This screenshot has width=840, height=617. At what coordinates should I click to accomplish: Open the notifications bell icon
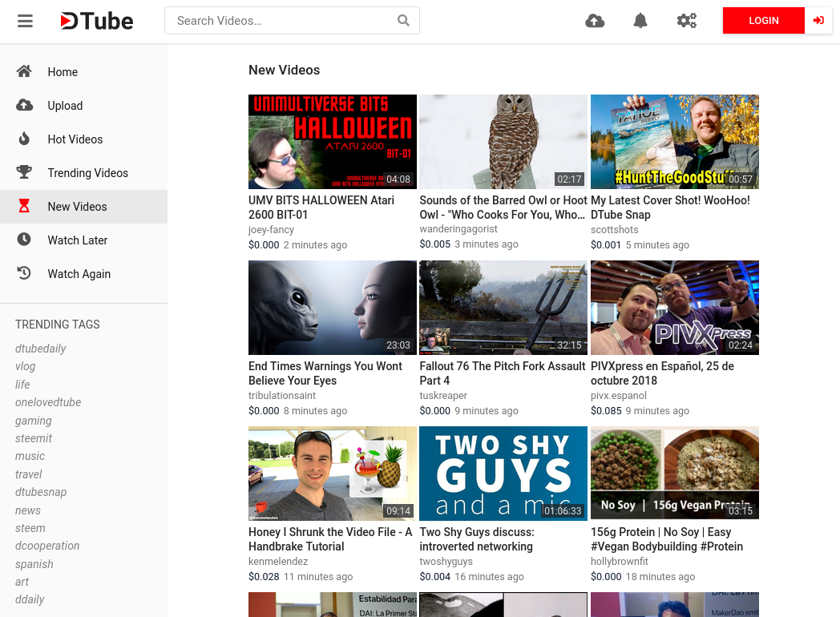pos(640,21)
